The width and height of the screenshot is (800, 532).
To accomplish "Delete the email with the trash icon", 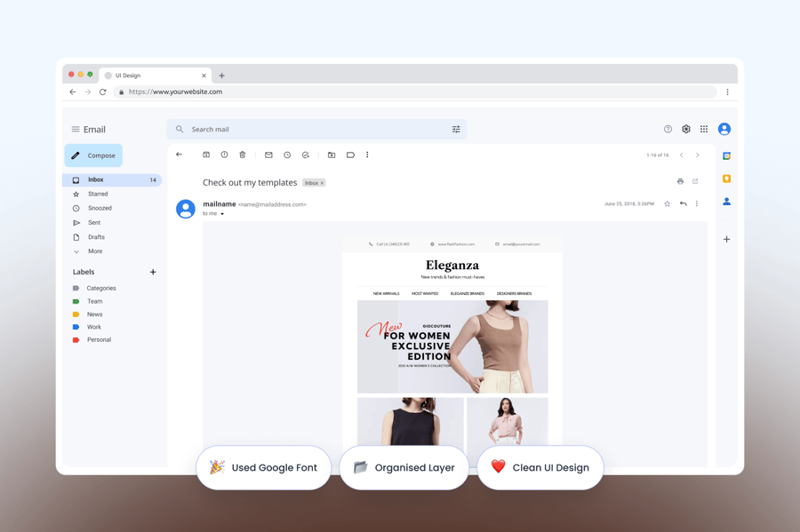I will (243, 155).
